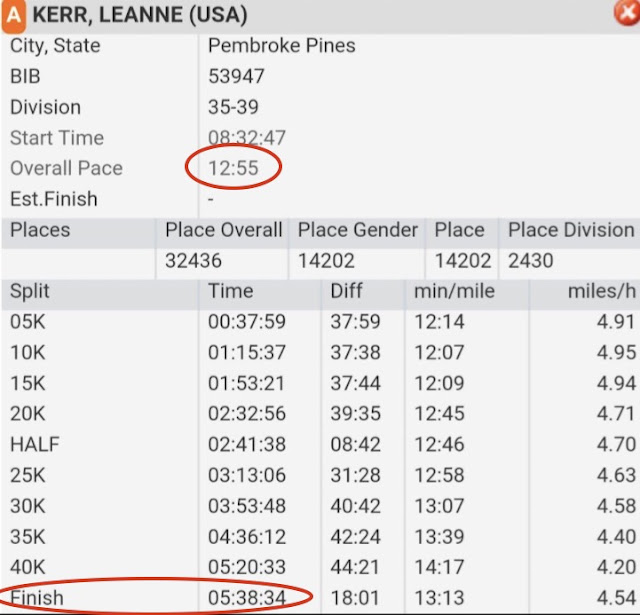This screenshot has width=640, height=615.
Task: Select the KERR, LEANNE (USA) title
Action: 140,15
